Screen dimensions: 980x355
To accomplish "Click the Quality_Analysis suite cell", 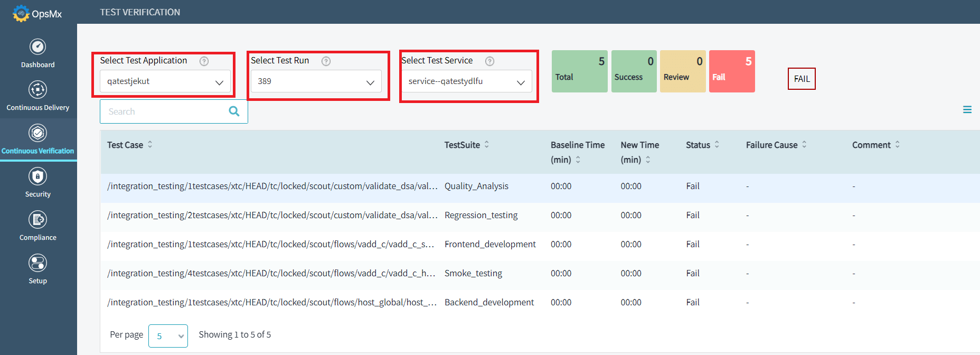I will point(476,186).
